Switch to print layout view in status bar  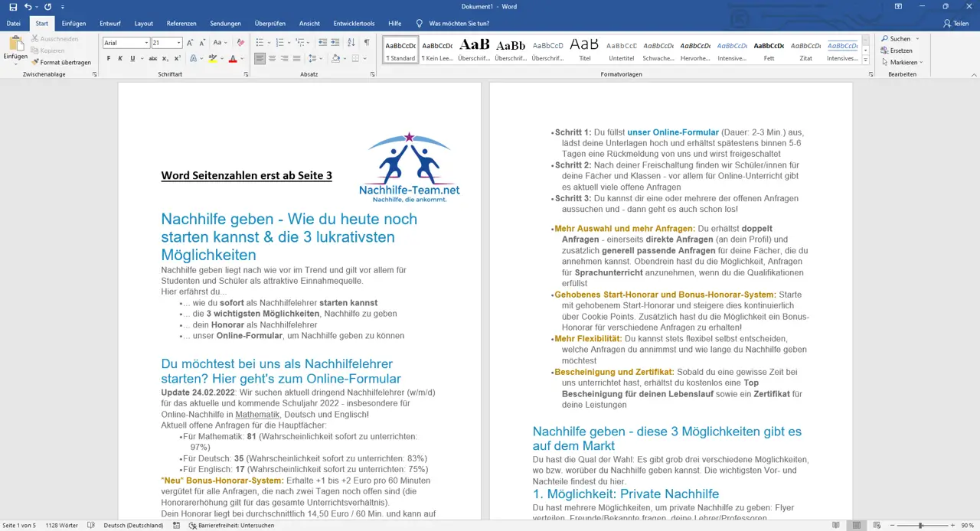[856, 526]
